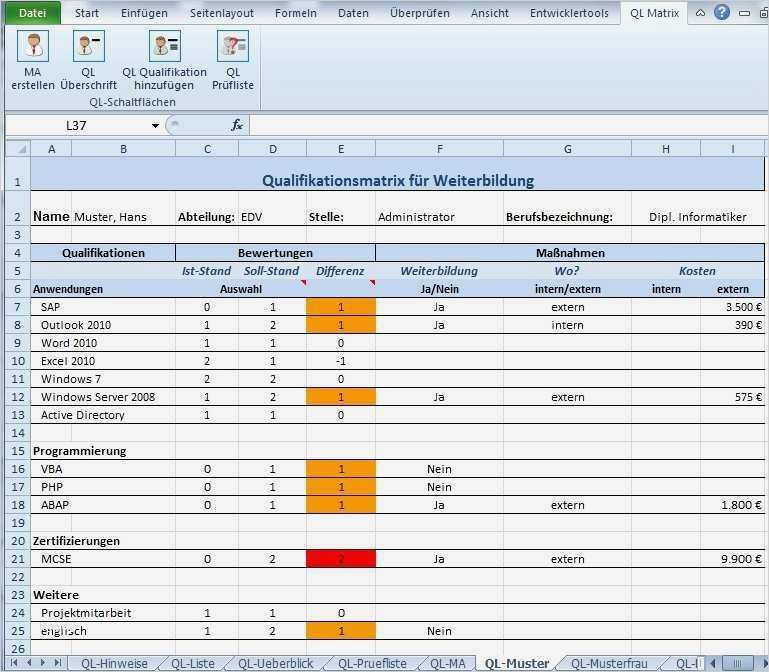Screen dimensions: 769x672
Task: Click the Weiterbildung Nein cell for VBA
Action: pyautogui.click(x=439, y=469)
